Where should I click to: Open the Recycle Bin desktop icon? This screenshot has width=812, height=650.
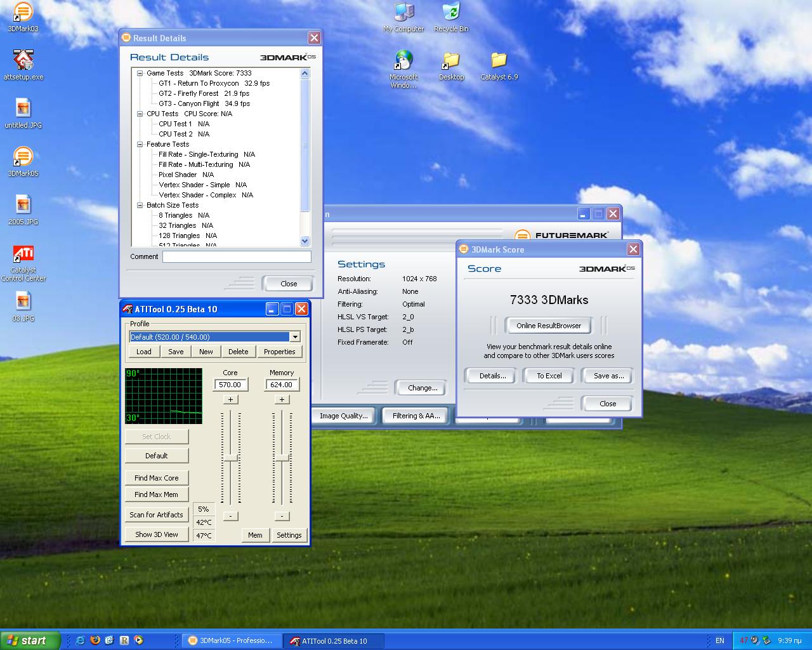(451, 17)
